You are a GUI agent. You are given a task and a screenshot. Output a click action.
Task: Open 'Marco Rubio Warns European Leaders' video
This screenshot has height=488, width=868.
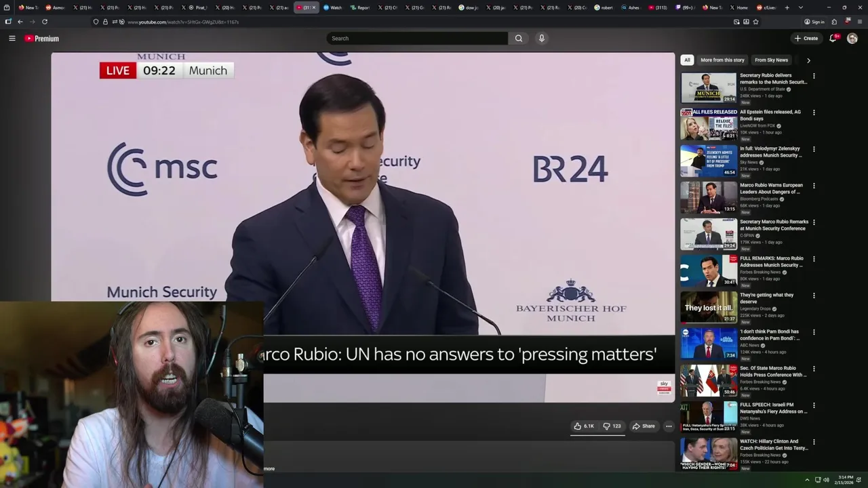click(x=771, y=188)
